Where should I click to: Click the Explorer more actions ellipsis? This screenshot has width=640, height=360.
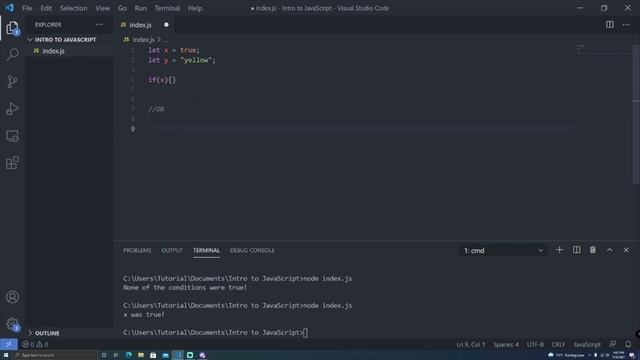pyautogui.click(x=99, y=25)
